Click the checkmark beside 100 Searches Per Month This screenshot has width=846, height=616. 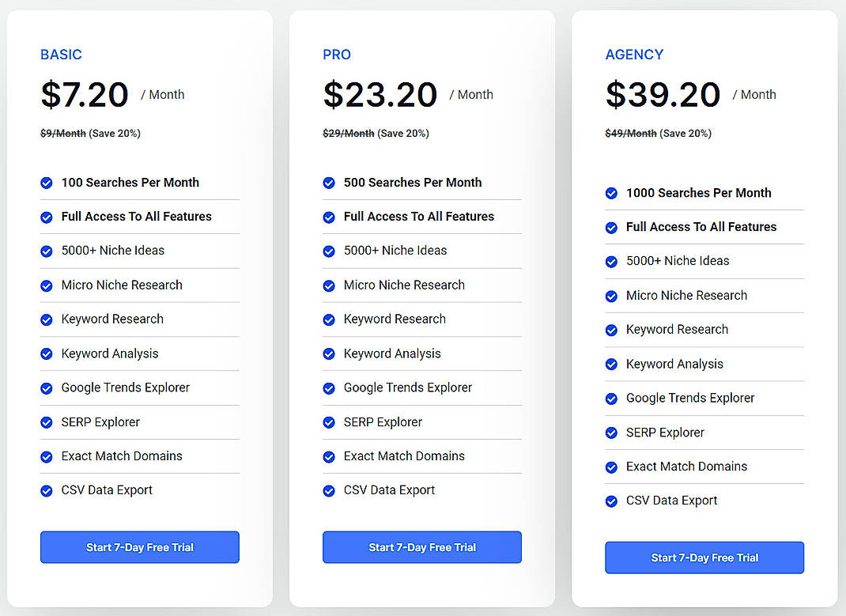(x=47, y=183)
